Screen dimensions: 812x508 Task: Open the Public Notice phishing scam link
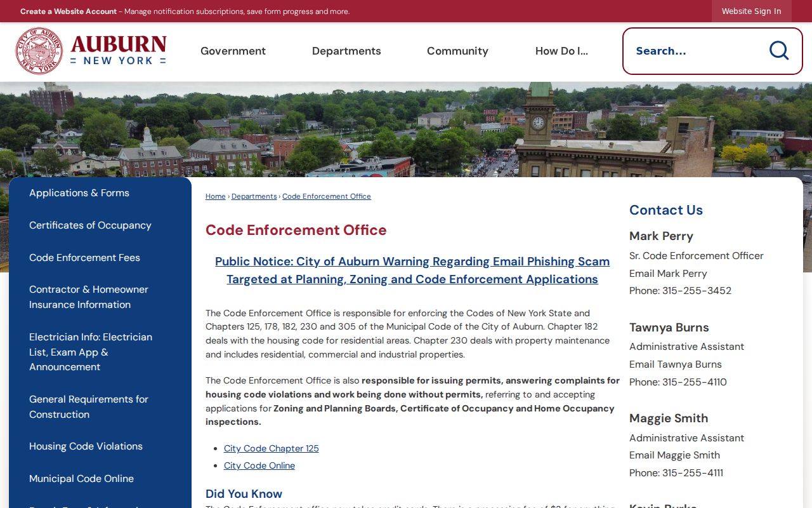coord(412,271)
